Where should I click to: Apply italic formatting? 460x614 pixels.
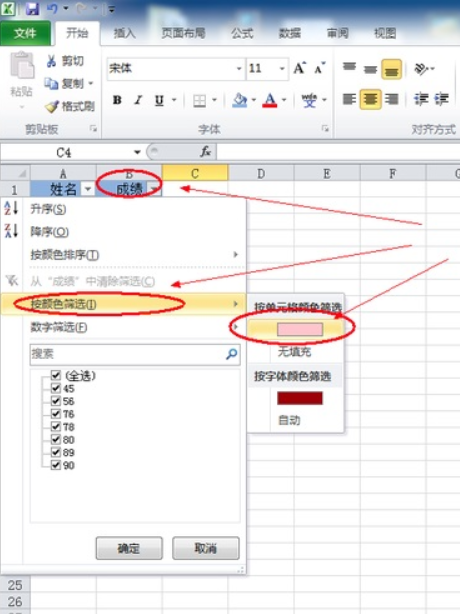pos(138,100)
